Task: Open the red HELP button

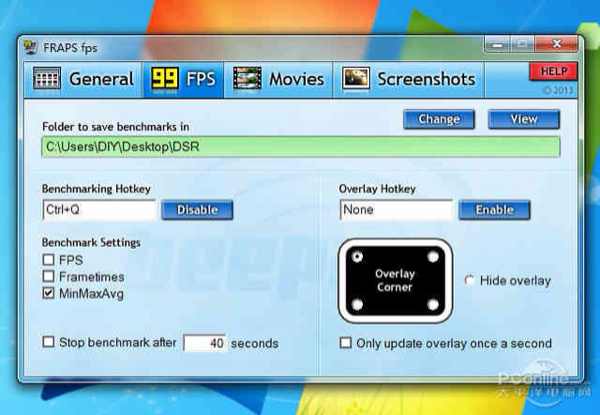Action: [x=553, y=72]
